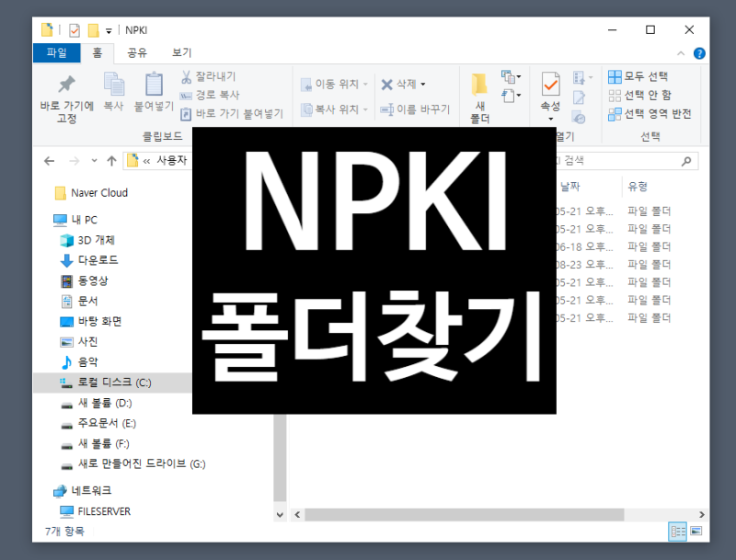Open Customize Quick Access Toolbar dropdown arrow
Screen dimensions: 736x560
coord(109,31)
